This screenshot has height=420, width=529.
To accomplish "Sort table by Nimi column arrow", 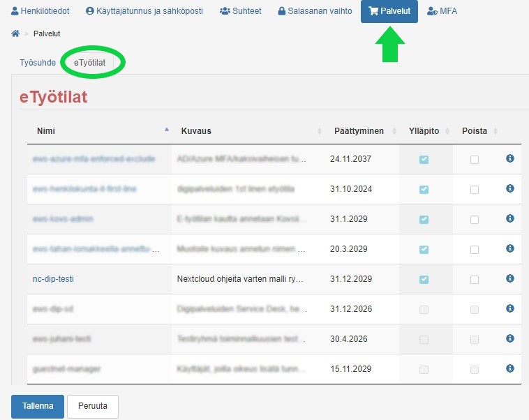I will point(167,130).
